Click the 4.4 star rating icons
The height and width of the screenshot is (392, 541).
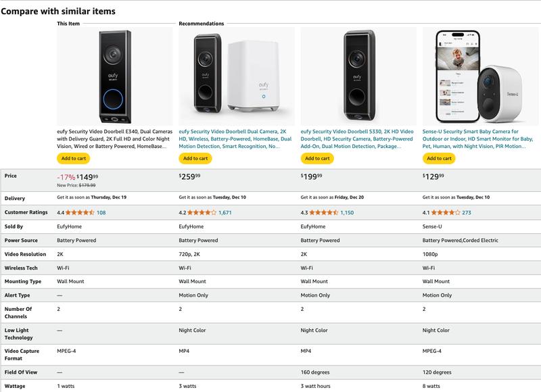(81, 212)
